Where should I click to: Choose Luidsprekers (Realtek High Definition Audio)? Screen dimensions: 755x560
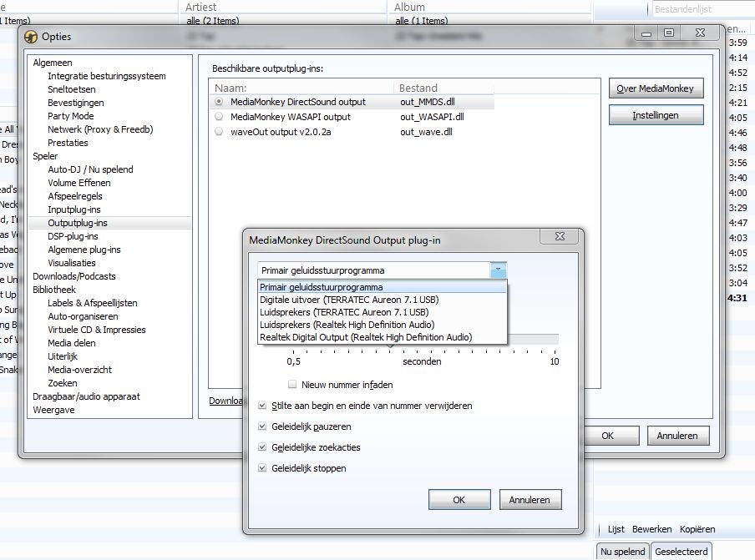point(383,325)
